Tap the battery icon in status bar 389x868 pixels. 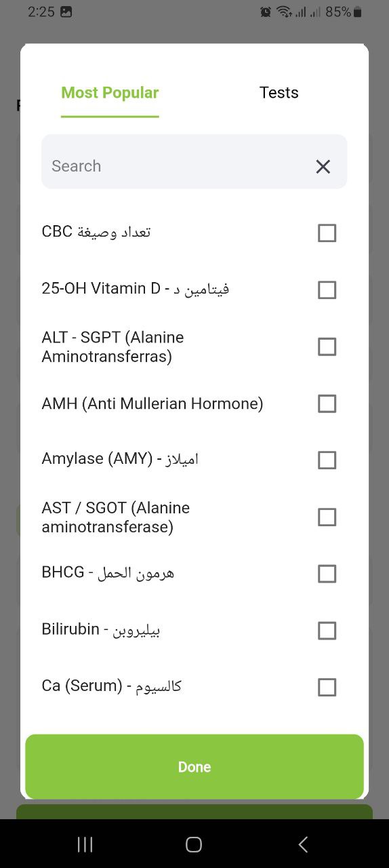[358, 12]
